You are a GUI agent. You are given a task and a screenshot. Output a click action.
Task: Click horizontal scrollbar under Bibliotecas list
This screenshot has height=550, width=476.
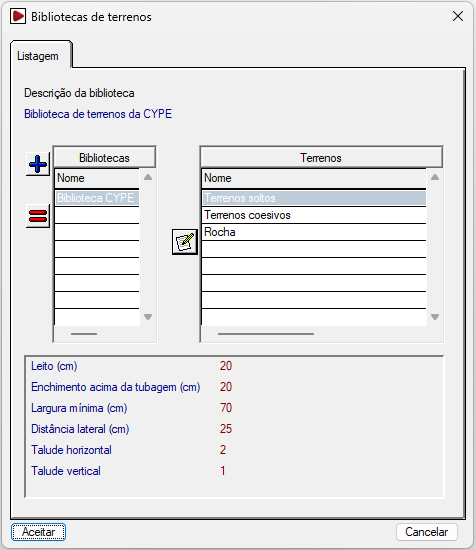(84, 334)
